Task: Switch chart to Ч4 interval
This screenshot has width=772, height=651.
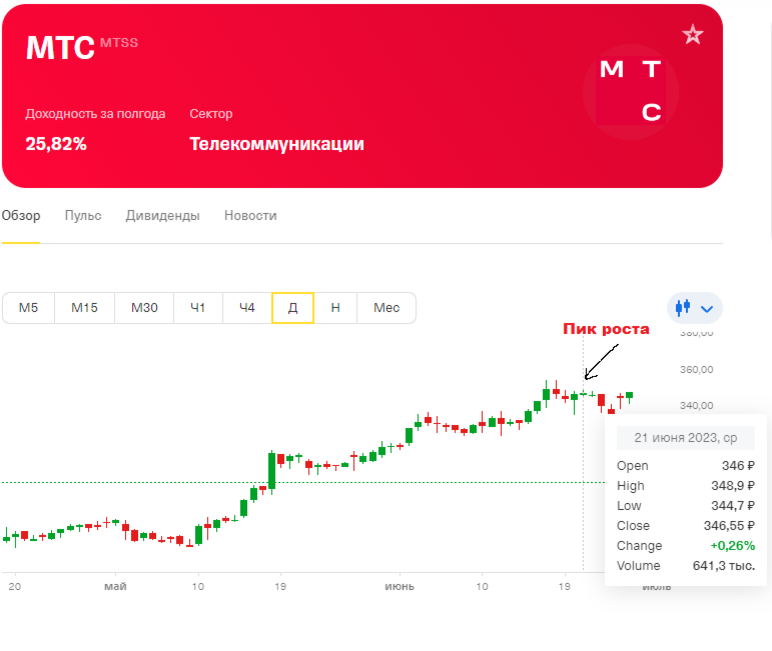Action: pos(247,308)
